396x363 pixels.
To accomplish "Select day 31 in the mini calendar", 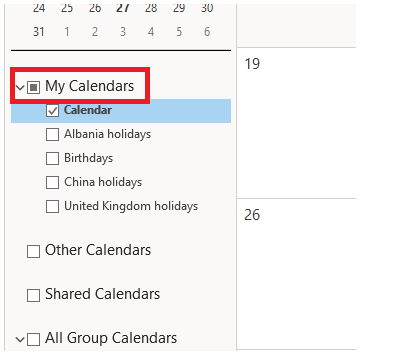I will [x=39, y=32].
